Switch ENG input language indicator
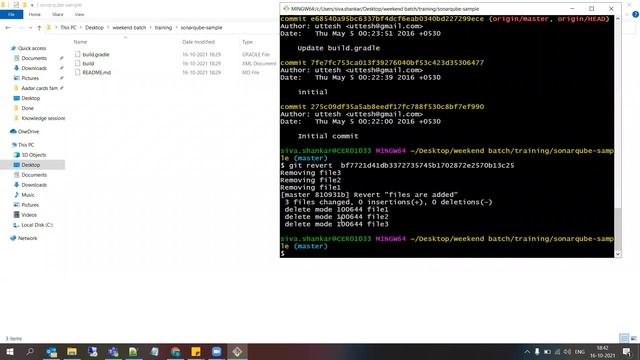The image size is (640, 360). click(x=580, y=352)
